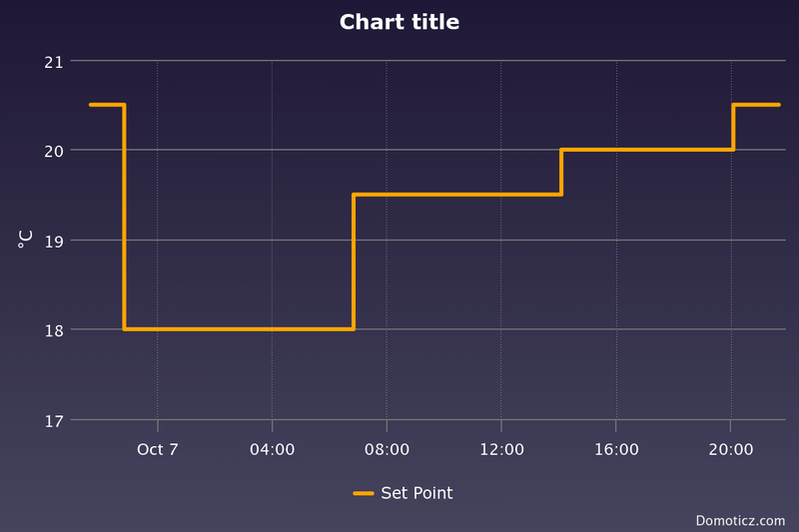Click the 16:00 x-axis label
799x532 pixels.
[616, 450]
